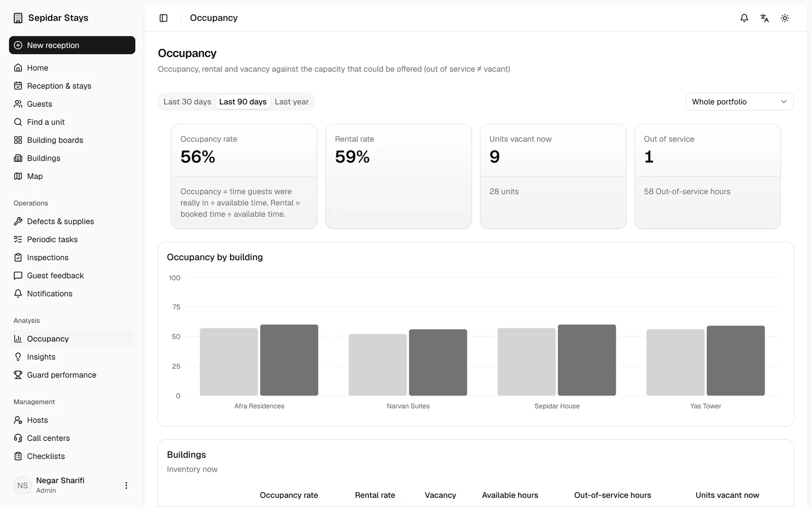Click the Reception & stays calendar icon

tap(18, 86)
